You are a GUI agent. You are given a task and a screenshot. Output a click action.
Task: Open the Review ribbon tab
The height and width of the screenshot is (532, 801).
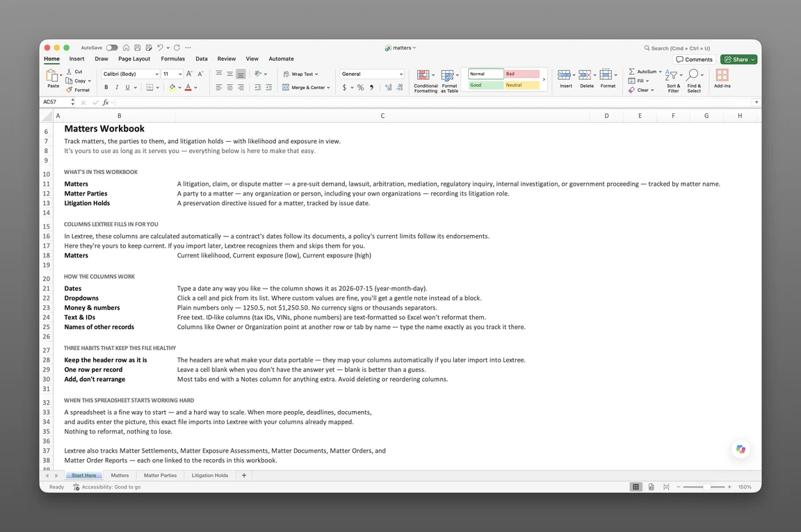pos(226,59)
